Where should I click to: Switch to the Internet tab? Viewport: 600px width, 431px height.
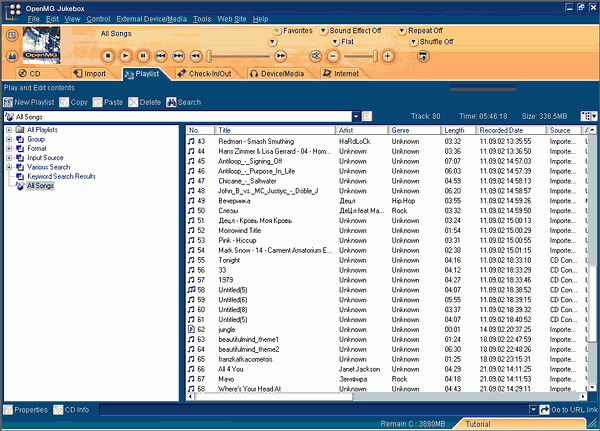pyautogui.click(x=341, y=73)
